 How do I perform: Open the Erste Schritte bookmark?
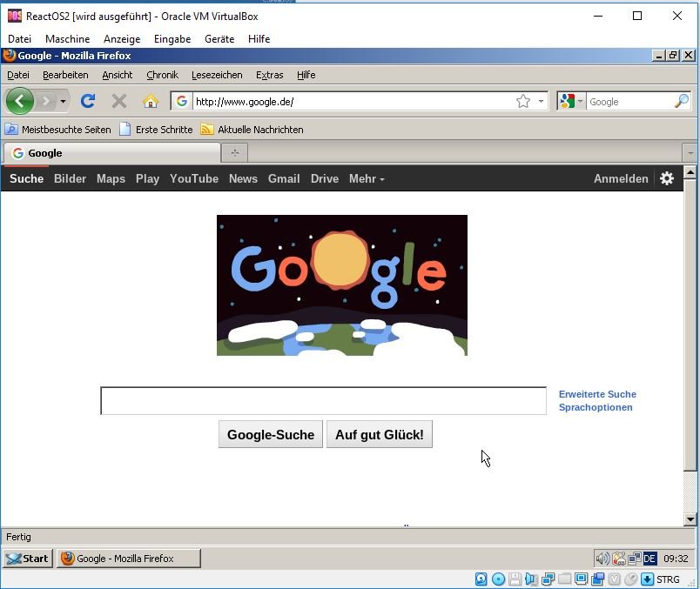pyautogui.click(x=157, y=130)
